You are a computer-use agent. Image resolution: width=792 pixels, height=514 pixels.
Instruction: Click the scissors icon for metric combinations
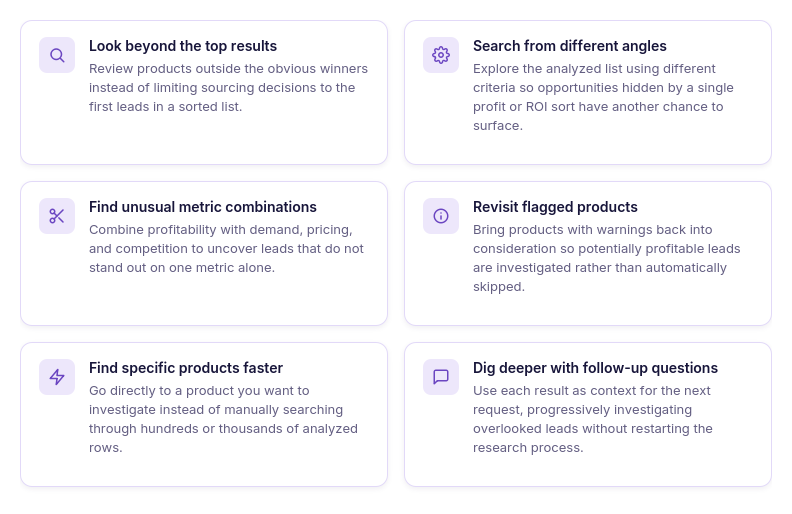[x=57, y=216]
